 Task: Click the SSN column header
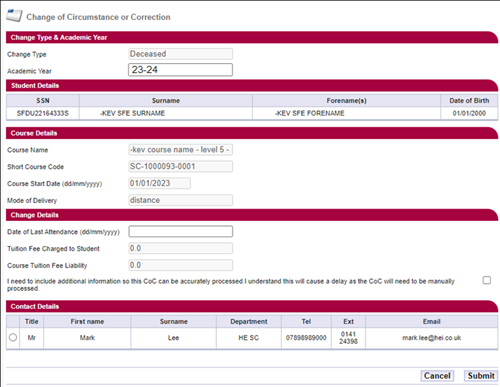(x=43, y=101)
